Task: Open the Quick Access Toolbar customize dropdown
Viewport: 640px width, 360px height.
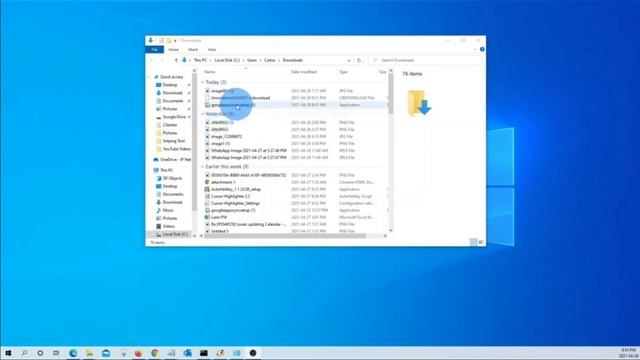Action: coord(175,40)
